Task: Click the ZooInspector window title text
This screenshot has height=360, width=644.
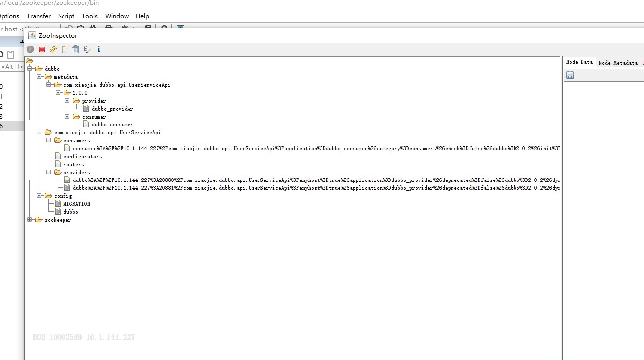Action: (x=58, y=36)
